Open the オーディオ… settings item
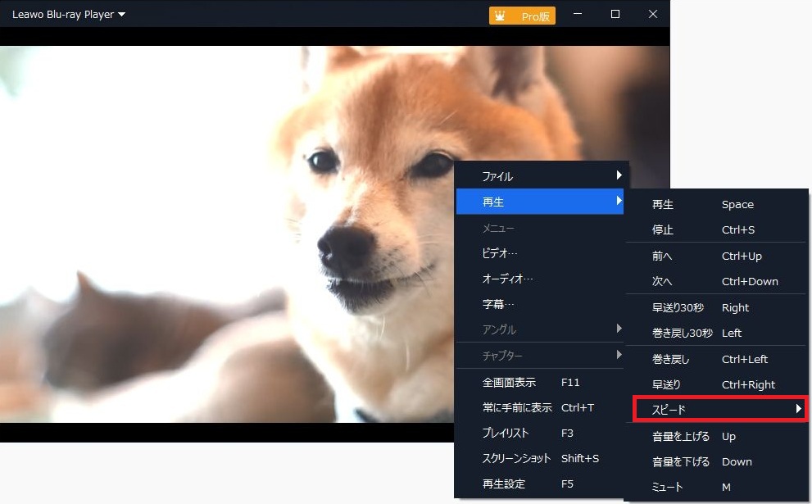The image size is (812, 504). tap(507, 279)
